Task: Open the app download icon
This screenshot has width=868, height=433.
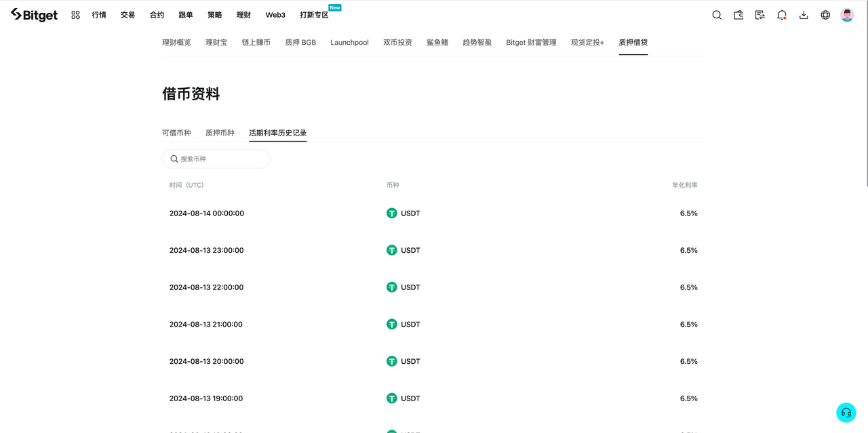Action: click(804, 15)
